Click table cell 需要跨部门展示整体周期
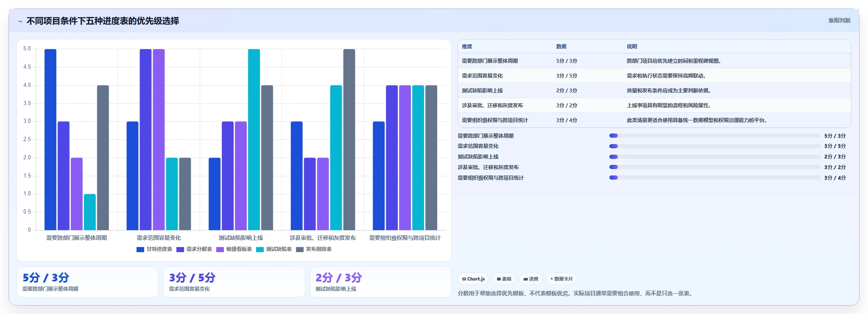The width and height of the screenshot is (868, 314). click(x=490, y=61)
